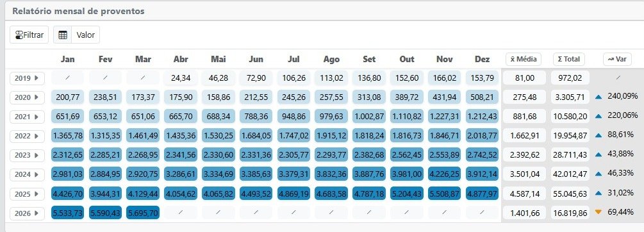Click the Dez 2020 cell 508,21
Screen dimensions: 644x232
click(482, 97)
